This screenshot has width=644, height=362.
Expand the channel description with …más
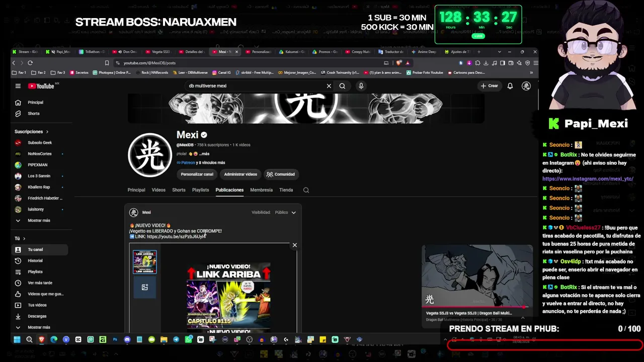tap(204, 154)
